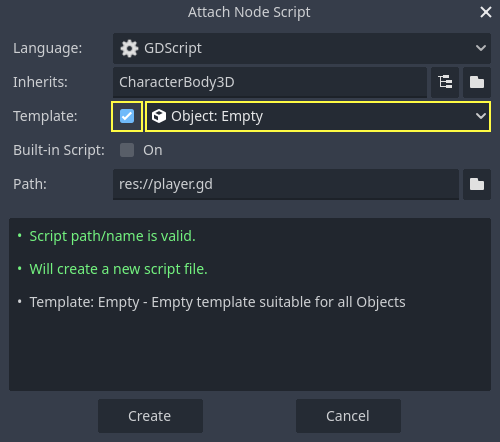Open the Language dropdown showing GDScript
The height and width of the screenshot is (442, 500).
(x=302, y=48)
